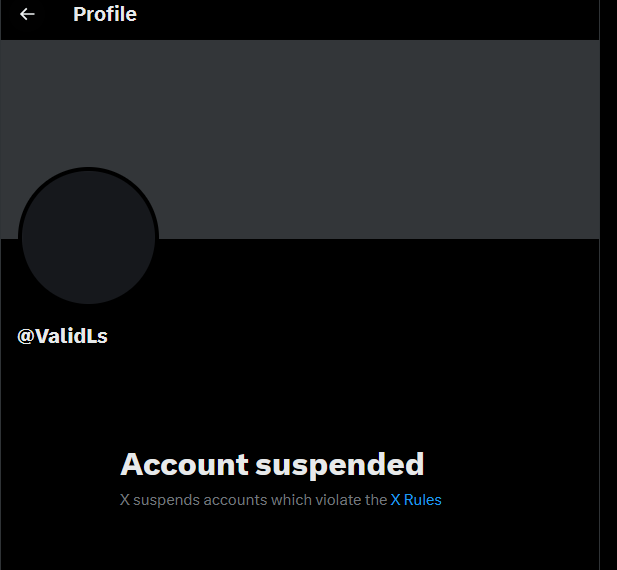Image resolution: width=617 pixels, height=570 pixels.
Task: Follow the blue X Rules hyperlink
Action: (416, 500)
